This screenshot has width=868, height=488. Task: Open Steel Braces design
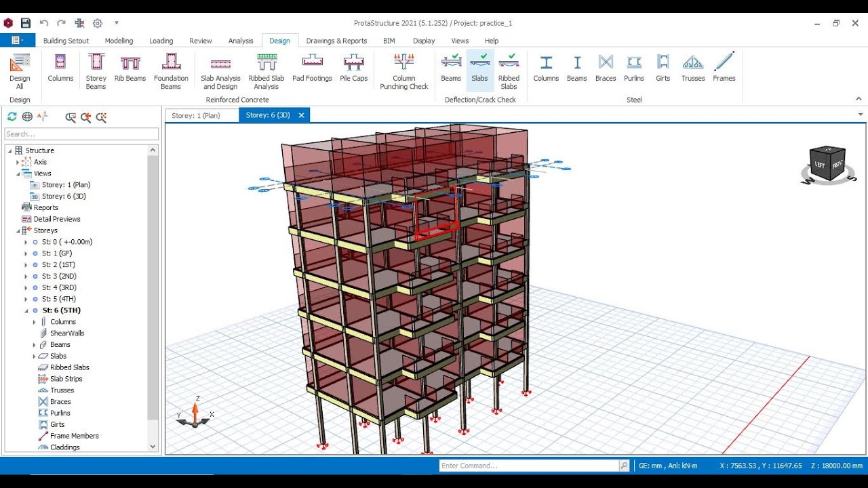(606, 68)
